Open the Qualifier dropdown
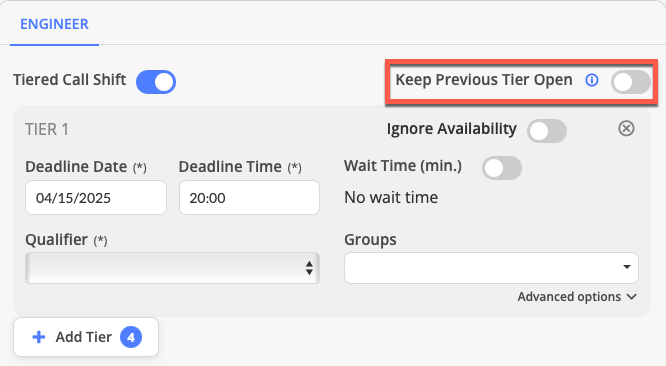The image size is (666, 366). click(172, 268)
